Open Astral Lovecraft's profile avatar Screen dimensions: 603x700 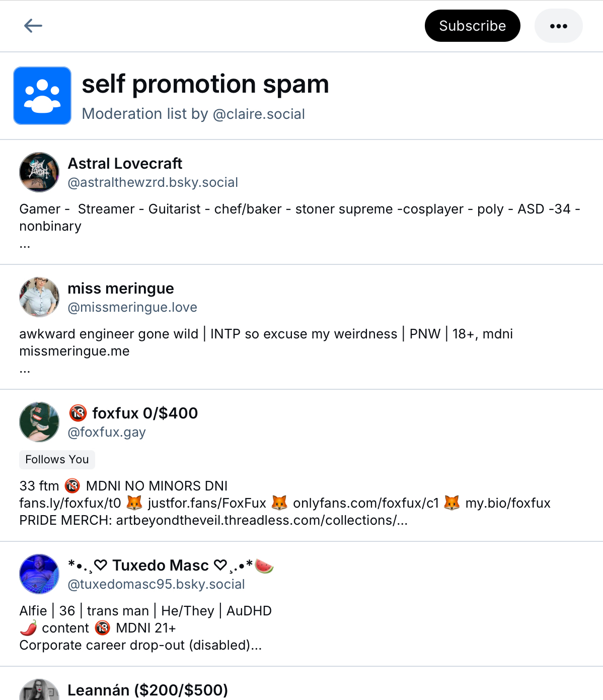coord(39,172)
